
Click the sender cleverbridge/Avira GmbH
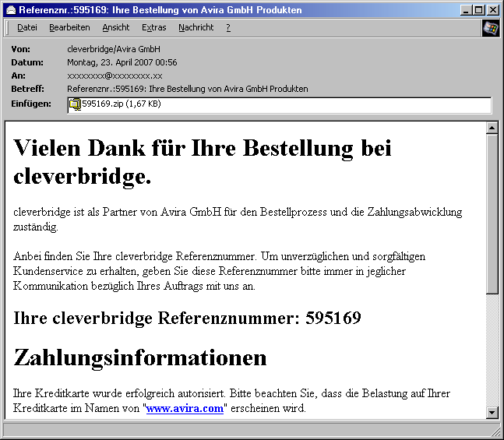(114, 49)
